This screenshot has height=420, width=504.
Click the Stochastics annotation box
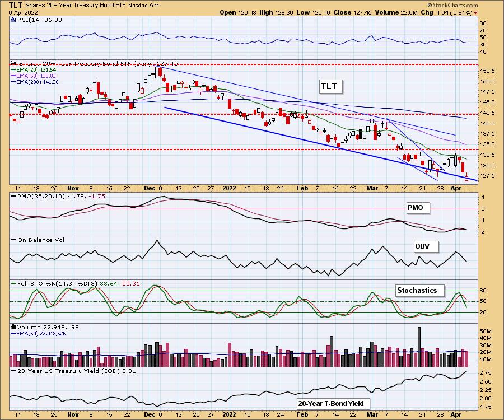tap(419, 291)
